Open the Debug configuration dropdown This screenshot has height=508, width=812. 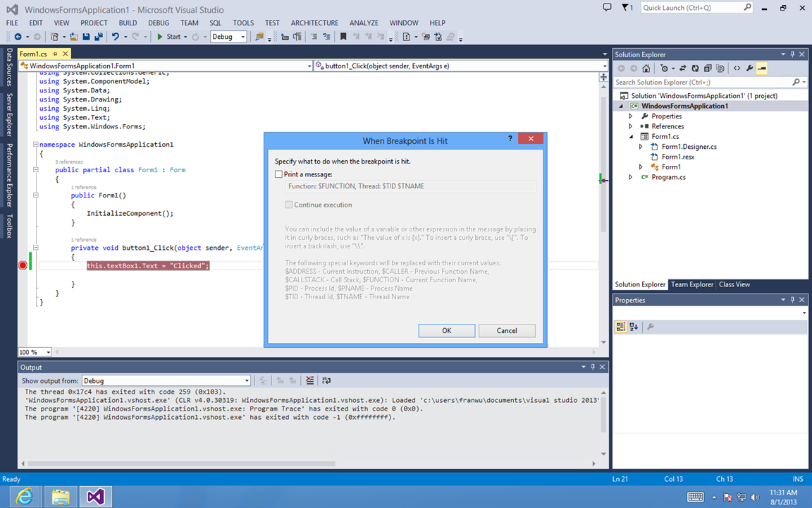tap(228, 37)
